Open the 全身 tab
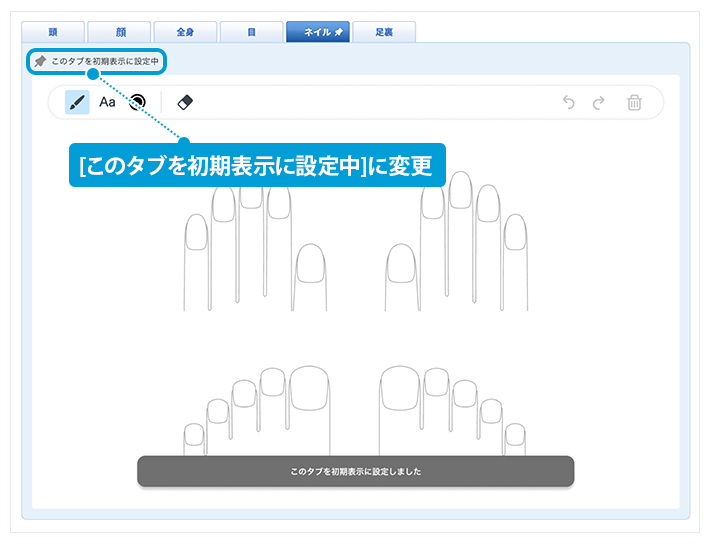The width and height of the screenshot is (710, 544). pos(184,33)
